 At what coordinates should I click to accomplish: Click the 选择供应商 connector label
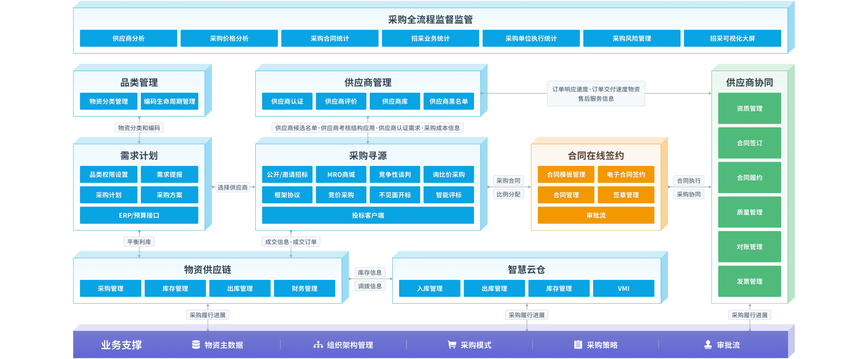[x=233, y=187]
